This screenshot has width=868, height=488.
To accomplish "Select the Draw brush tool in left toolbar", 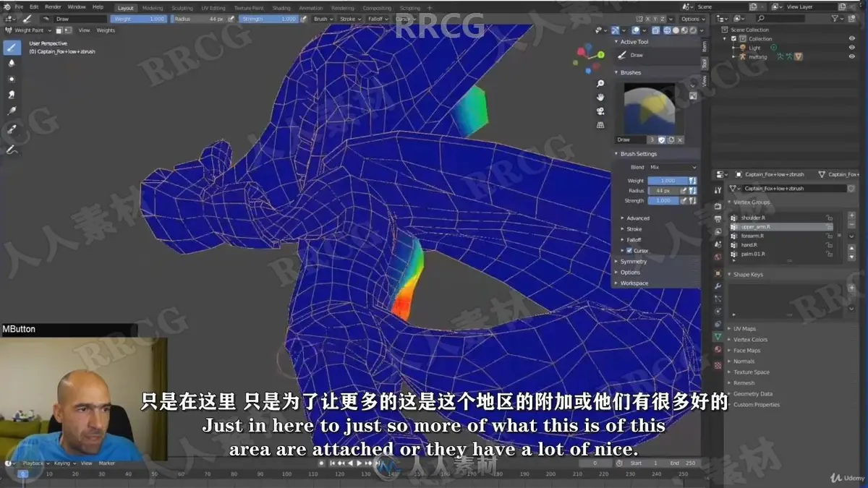I will [x=12, y=48].
